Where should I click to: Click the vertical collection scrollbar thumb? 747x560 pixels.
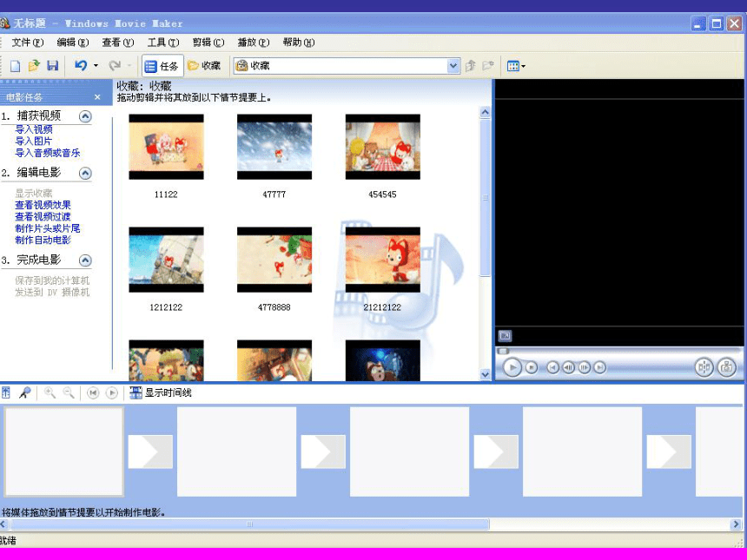point(485,198)
